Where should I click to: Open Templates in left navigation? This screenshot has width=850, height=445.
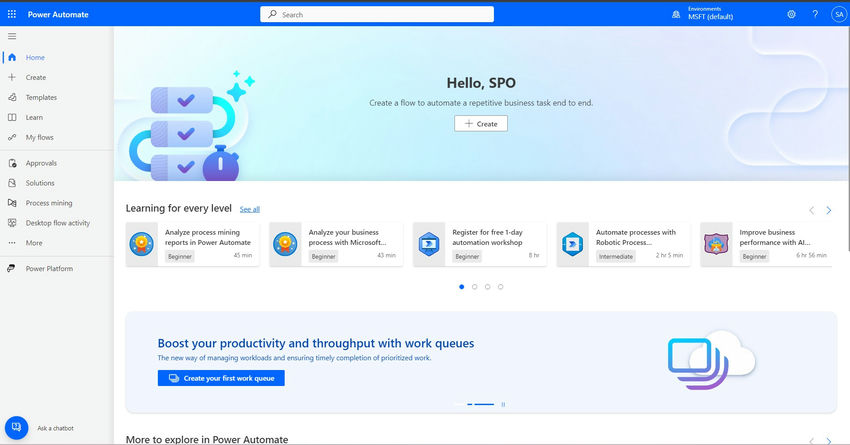point(41,98)
